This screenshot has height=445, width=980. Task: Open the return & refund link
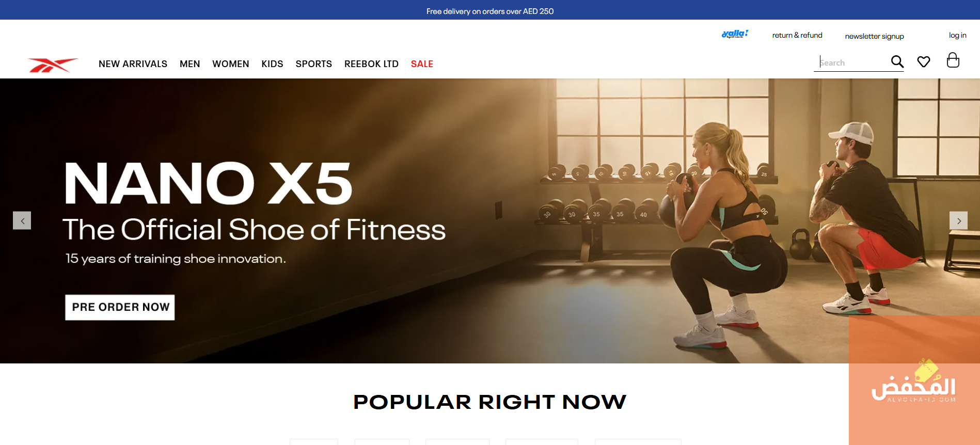(x=797, y=35)
